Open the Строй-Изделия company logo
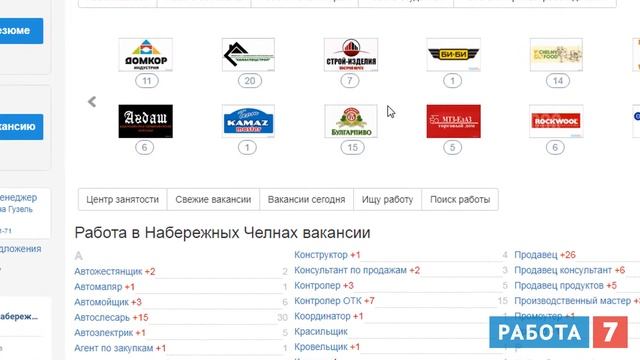640x360 pixels. [x=351, y=55]
